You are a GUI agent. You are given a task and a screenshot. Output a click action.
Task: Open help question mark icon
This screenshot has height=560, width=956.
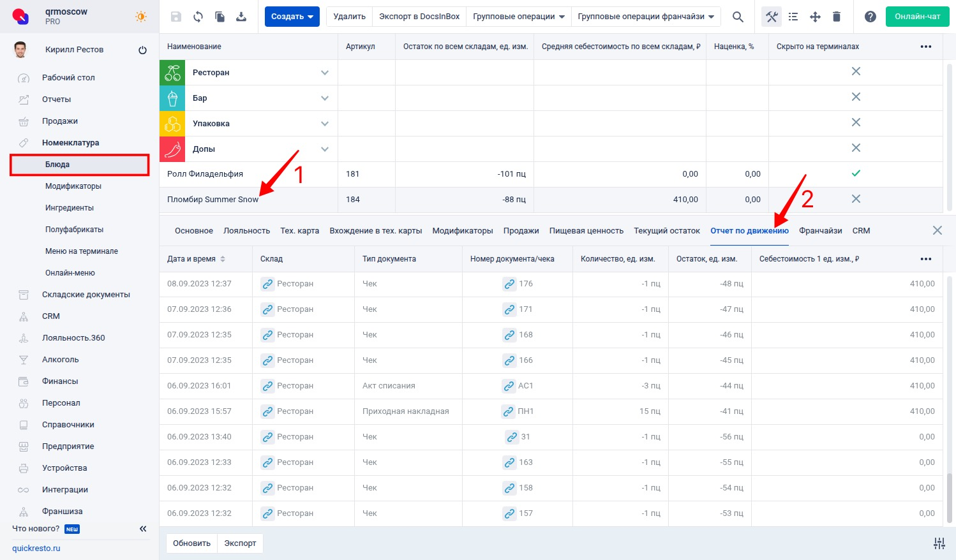click(x=870, y=17)
